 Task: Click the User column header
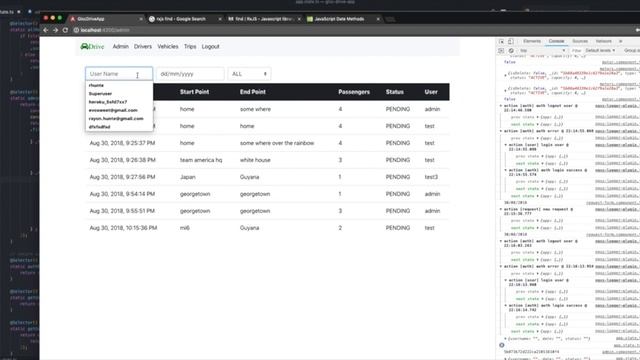[431, 92]
